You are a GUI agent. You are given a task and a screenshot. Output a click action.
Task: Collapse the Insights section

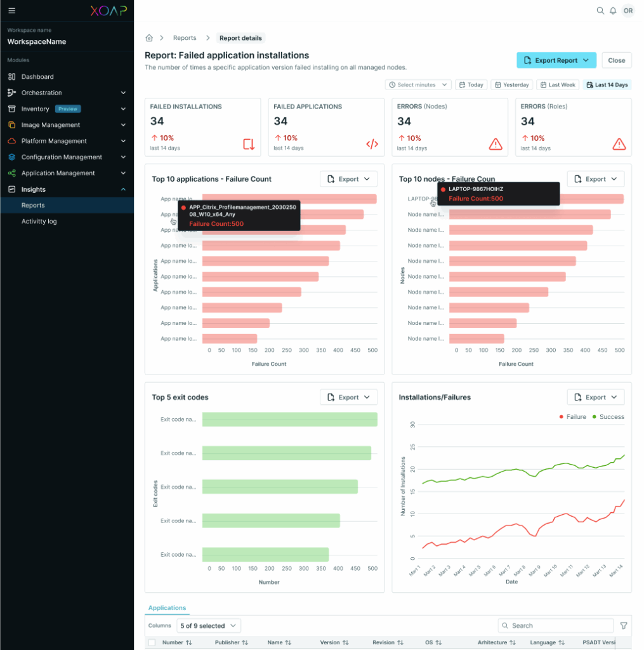[x=124, y=189]
